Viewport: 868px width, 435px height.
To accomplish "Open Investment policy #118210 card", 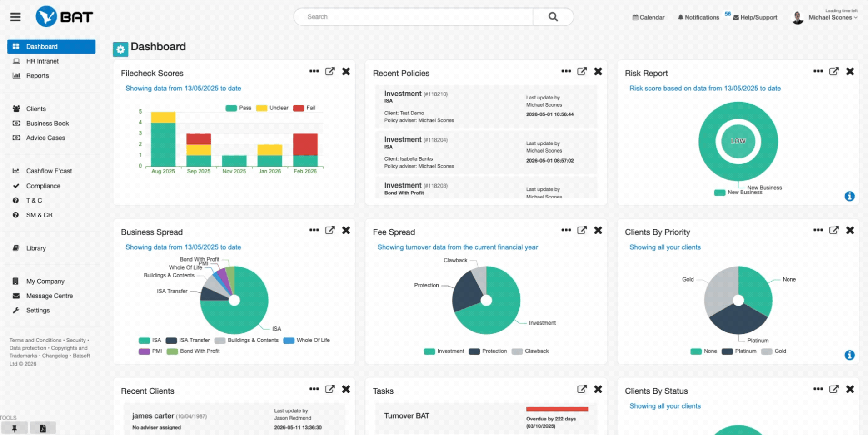I will [486, 107].
